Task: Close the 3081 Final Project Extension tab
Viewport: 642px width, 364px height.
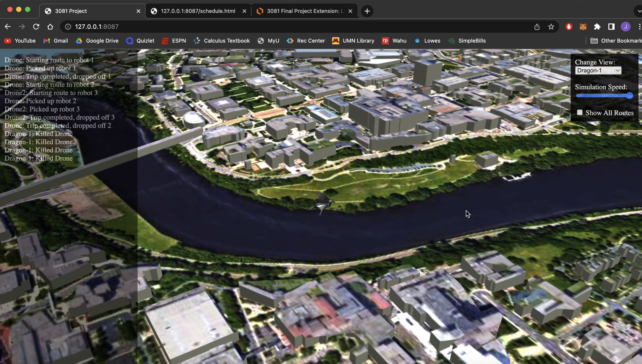Action: click(x=350, y=11)
